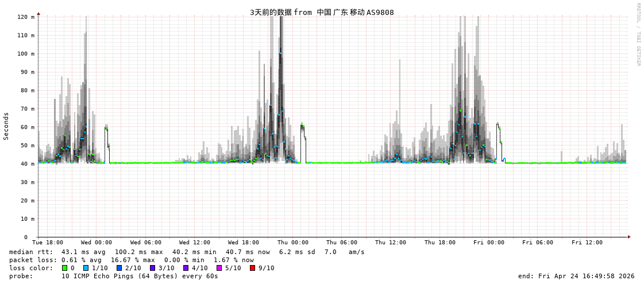Viewport: 644px width, 284px height.
Task: Select the Fri 12:00 time axis label
Action: pyautogui.click(x=587, y=243)
